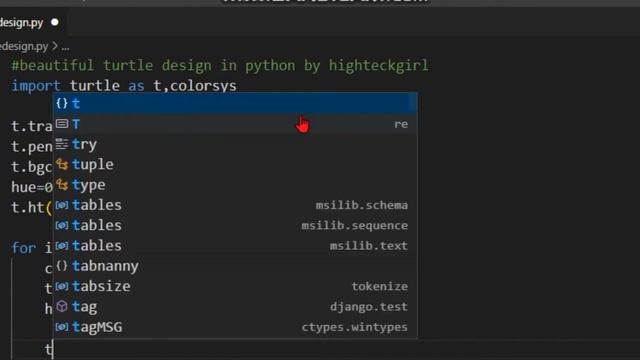Choose 'tables' from msilib.text

(236, 246)
